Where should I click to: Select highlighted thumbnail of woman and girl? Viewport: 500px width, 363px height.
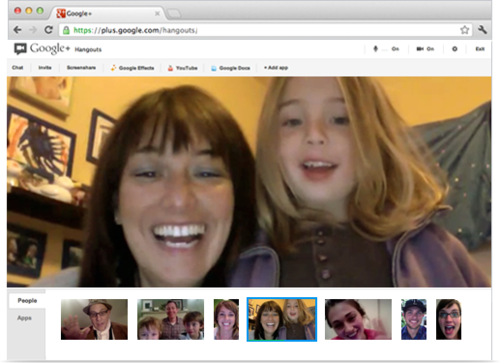(x=282, y=319)
